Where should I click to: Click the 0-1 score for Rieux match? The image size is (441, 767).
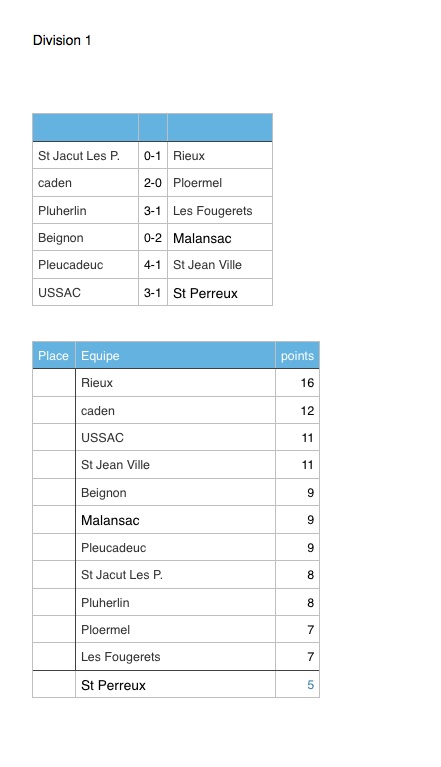[153, 156]
